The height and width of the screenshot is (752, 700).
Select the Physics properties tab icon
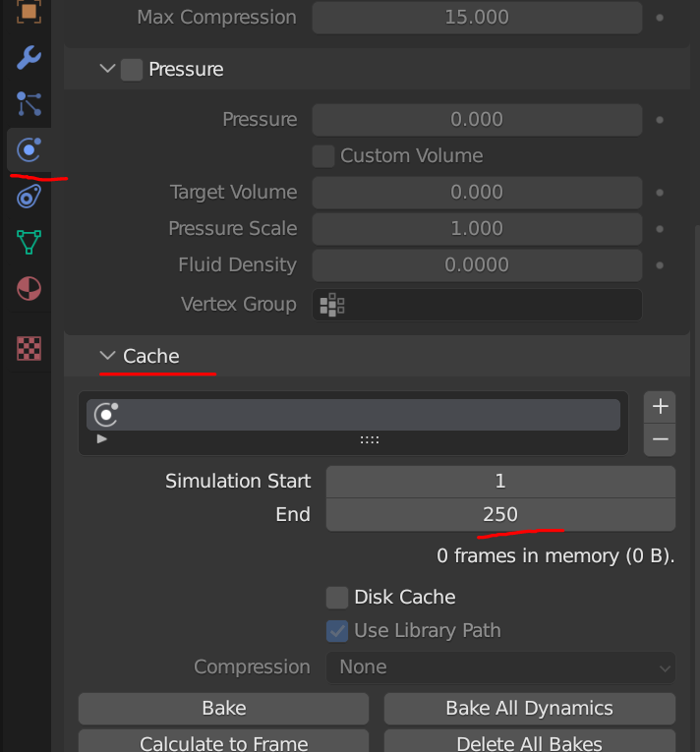(29, 149)
